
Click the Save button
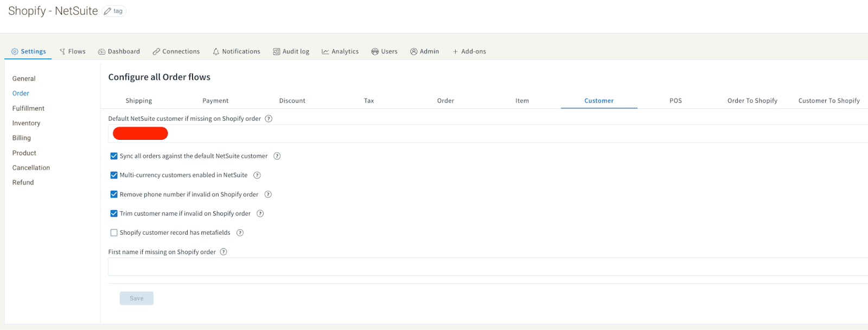(x=137, y=299)
